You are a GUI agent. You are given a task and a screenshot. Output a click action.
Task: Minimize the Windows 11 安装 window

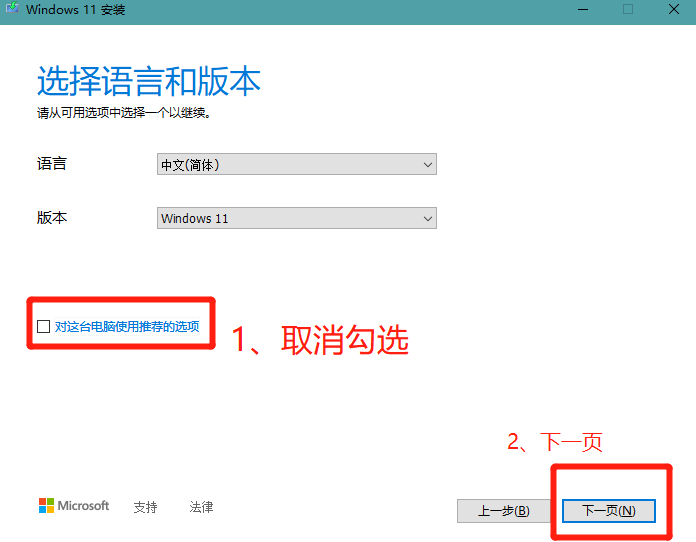point(580,10)
